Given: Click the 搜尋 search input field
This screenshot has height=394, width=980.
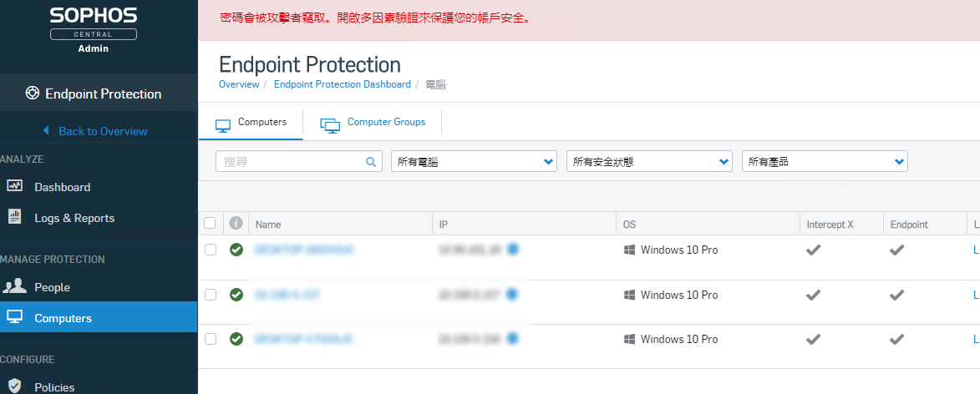Looking at the screenshot, I should pyautogui.click(x=291, y=162).
